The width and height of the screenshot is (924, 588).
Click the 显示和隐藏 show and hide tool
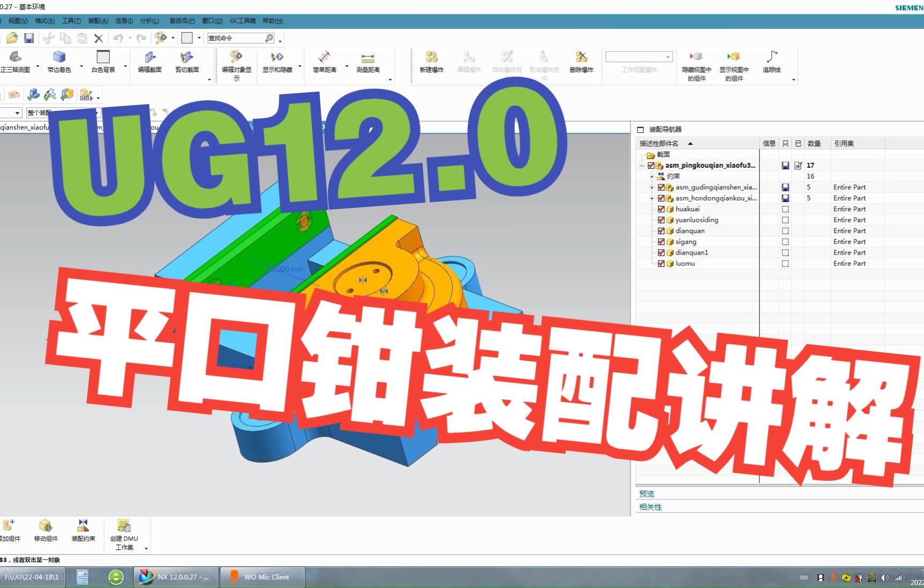point(277,62)
